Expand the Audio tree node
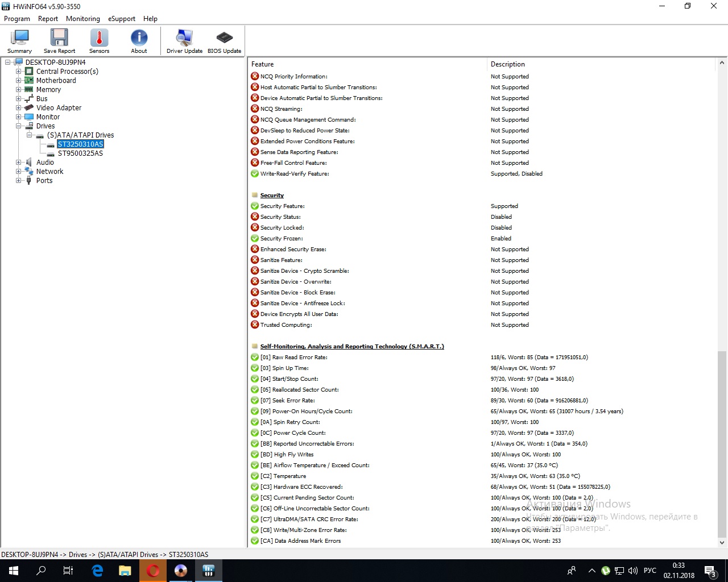The width and height of the screenshot is (728, 582). point(19,163)
